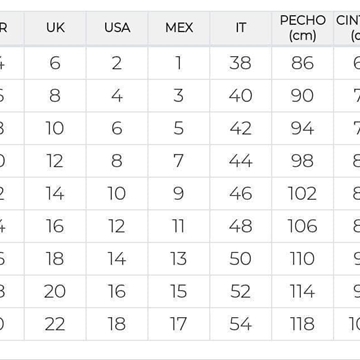Click the UK column header
This screenshot has width=360, height=360.
point(55,28)
